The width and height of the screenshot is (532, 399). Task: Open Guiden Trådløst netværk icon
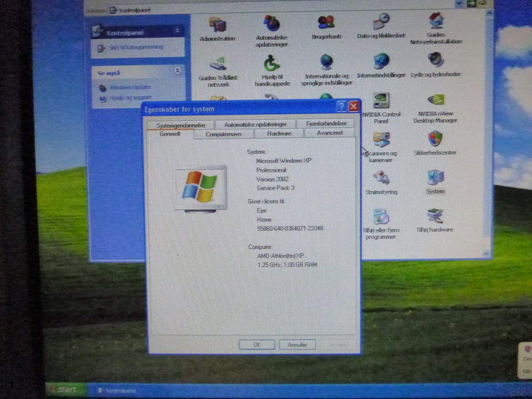pyautogui.click(x=218, y=72)
